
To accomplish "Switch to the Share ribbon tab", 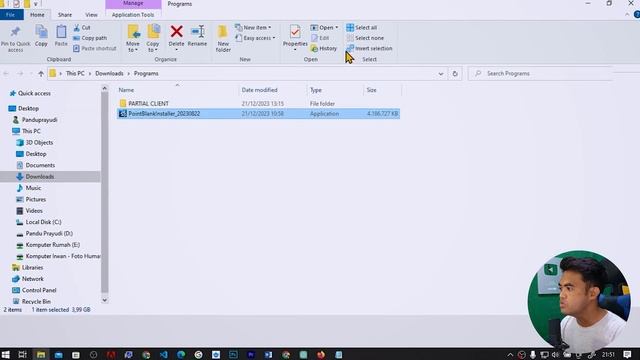I will pos(64,15).
